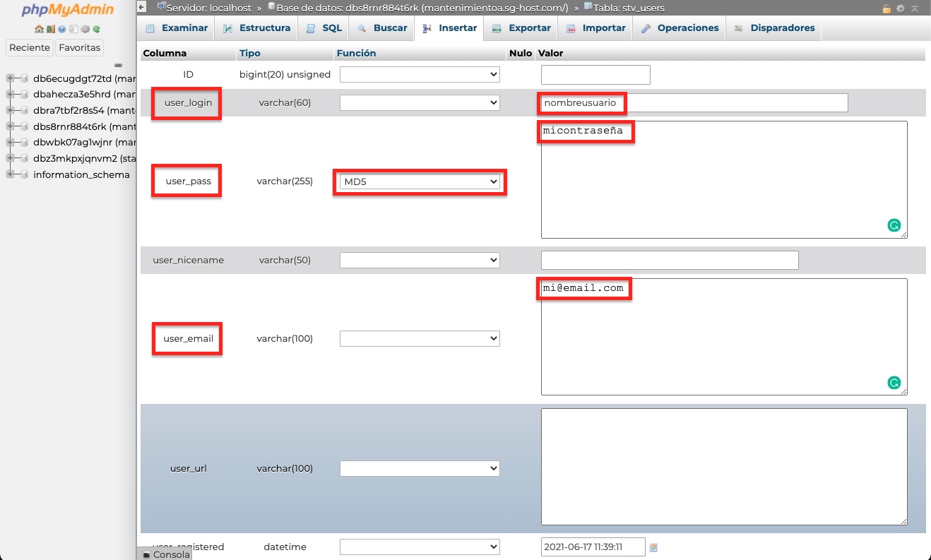Open the calendar picker beside user_registered
Screen dimensions: 931x560
[653, 547]
